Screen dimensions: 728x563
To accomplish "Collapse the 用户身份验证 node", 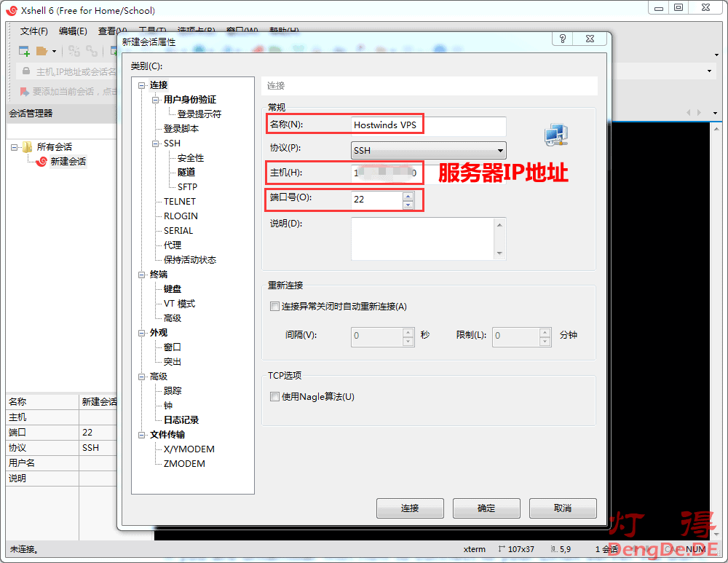I will click(155, 100).
